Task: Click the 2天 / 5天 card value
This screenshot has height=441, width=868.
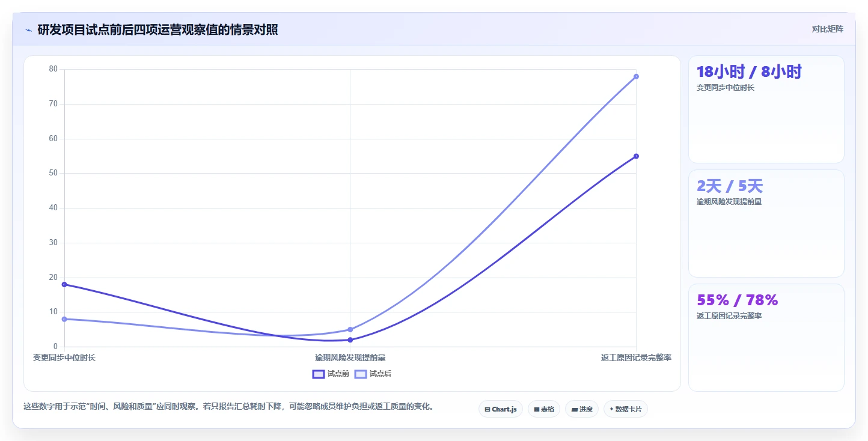Action: click(x=729, y=186)
